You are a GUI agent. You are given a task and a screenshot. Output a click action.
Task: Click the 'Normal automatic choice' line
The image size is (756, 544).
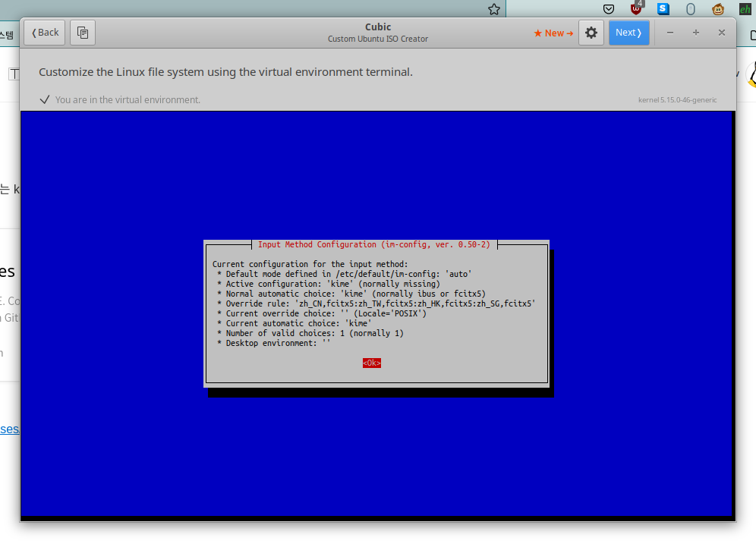point(351,294)
